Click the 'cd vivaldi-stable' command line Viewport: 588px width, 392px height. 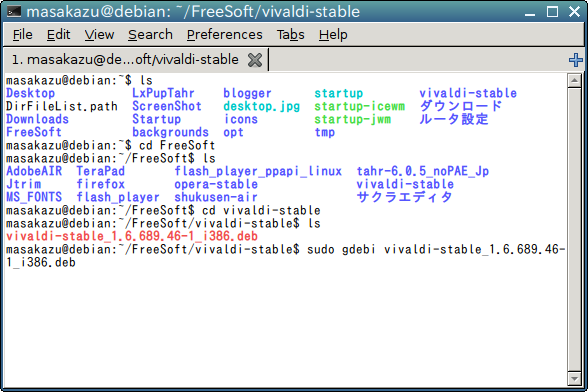[261, 210]
